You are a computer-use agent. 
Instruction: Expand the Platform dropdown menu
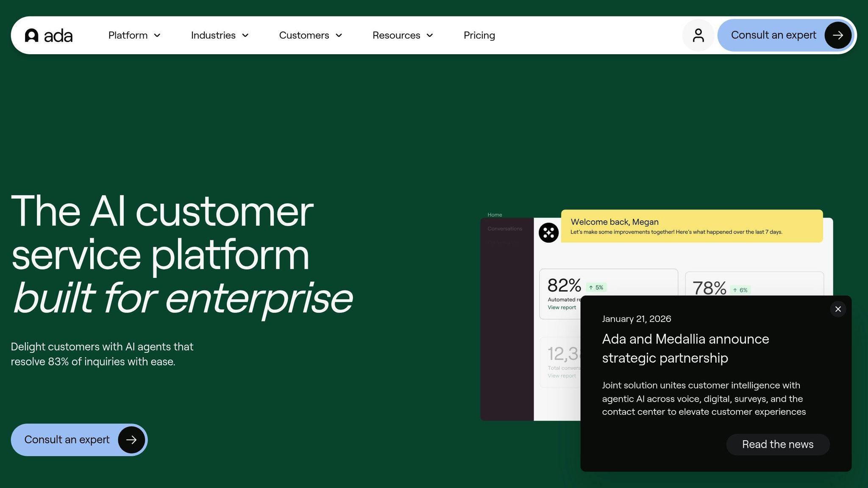tap(134, 35)
